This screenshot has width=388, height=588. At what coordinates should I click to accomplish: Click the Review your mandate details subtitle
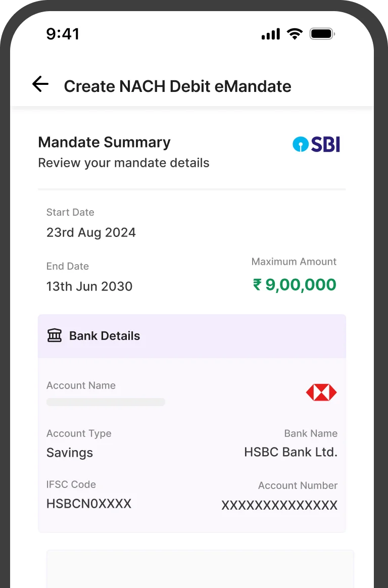point(124,163)
